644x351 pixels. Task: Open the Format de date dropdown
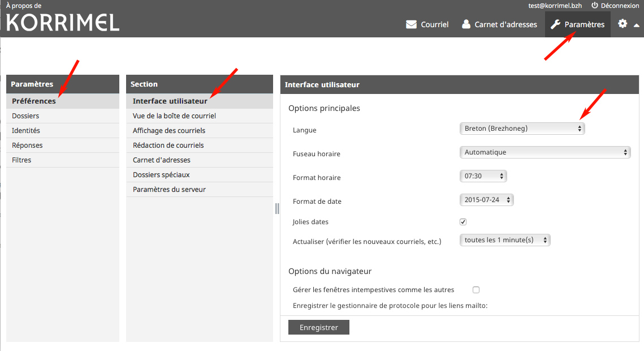tap(487, 200)
